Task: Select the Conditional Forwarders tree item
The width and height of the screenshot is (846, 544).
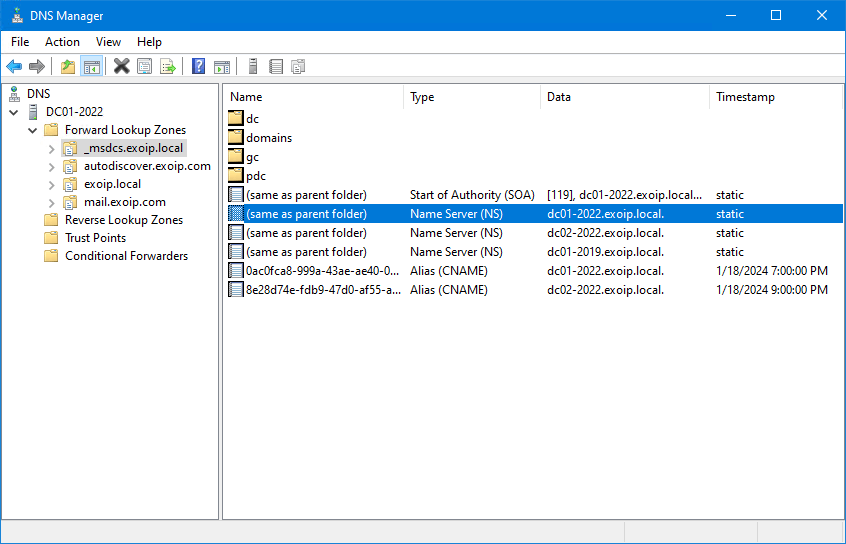Action: pyautogui.click(x=126, y=256)
